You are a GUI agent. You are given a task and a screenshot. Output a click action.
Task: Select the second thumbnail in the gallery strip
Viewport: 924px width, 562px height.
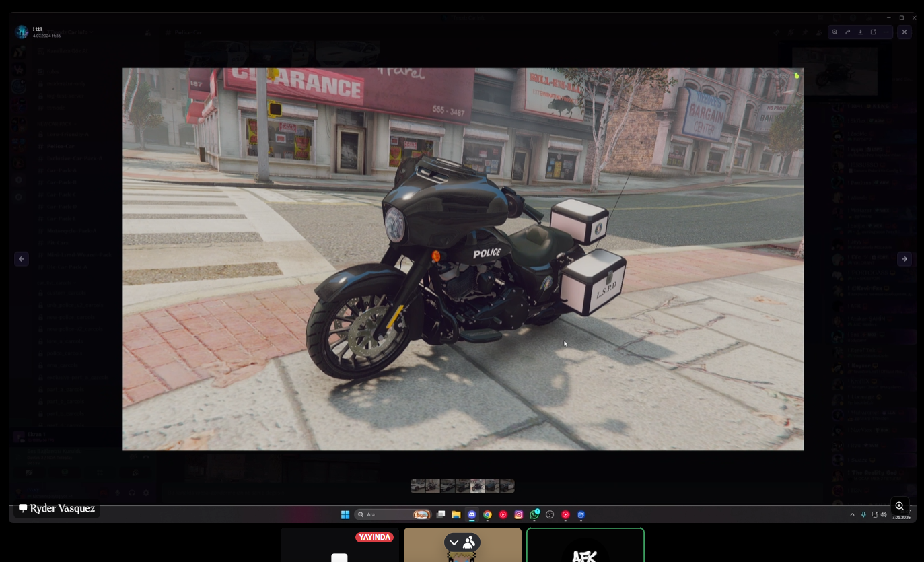(433, 486)
